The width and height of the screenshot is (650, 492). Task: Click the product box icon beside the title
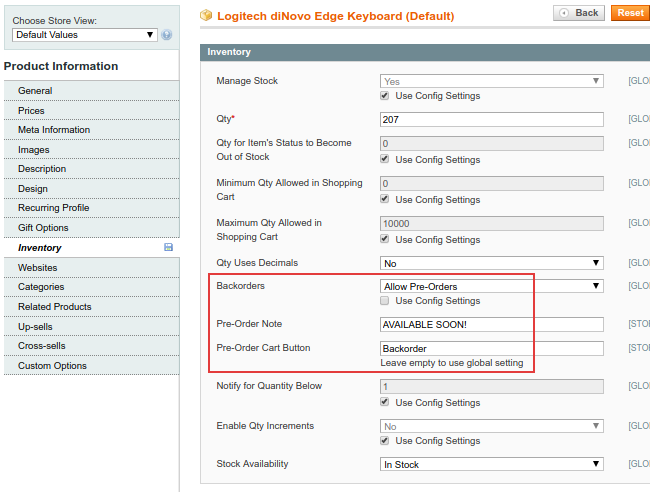click(x=206, y=15)
